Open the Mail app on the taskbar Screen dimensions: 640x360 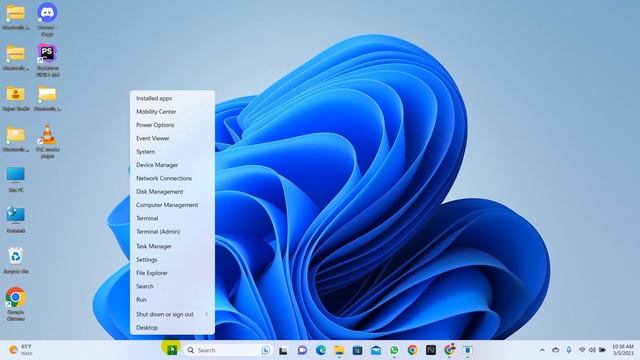click(x=376, y=350)
